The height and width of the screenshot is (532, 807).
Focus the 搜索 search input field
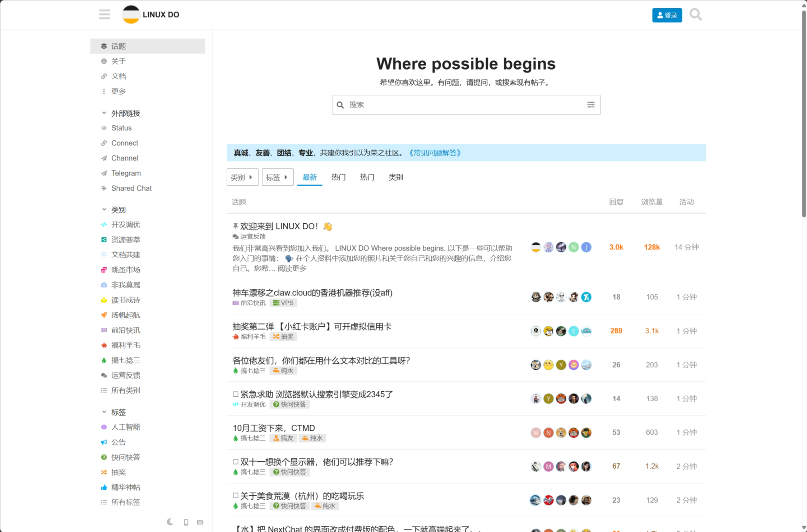click(466, 104)
